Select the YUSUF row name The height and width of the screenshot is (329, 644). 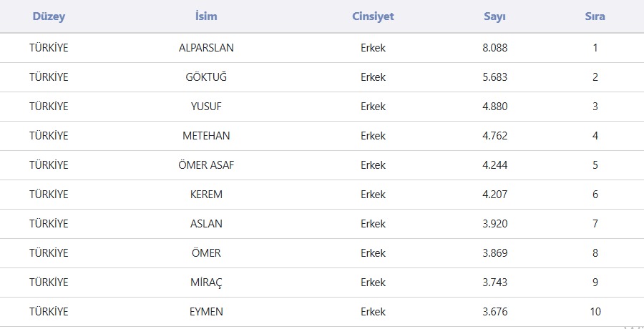tap(206, 107)
